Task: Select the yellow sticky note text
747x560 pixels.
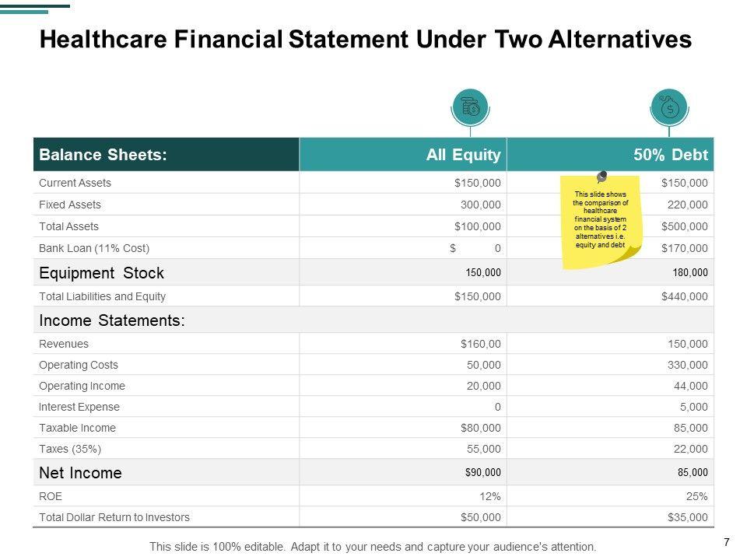Action: tap(601, 220)
